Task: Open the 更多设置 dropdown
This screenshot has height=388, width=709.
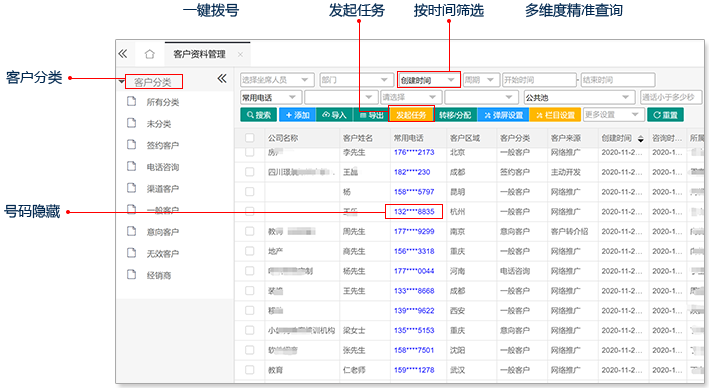Action: pos(614,115)
